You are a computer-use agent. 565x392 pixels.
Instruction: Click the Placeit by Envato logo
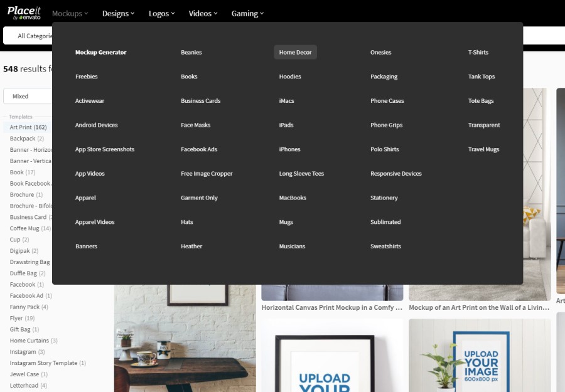24,13
